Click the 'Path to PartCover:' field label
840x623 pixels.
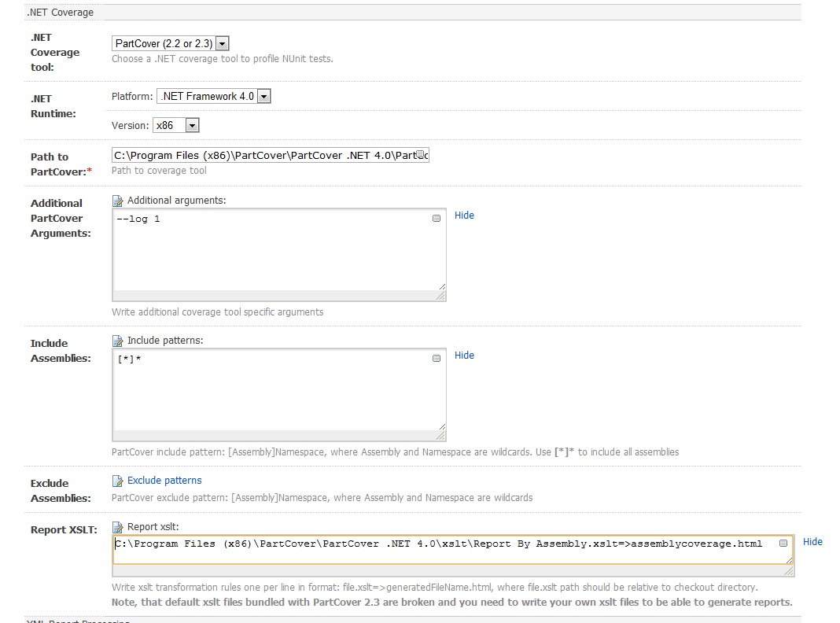tap(61, 164)
